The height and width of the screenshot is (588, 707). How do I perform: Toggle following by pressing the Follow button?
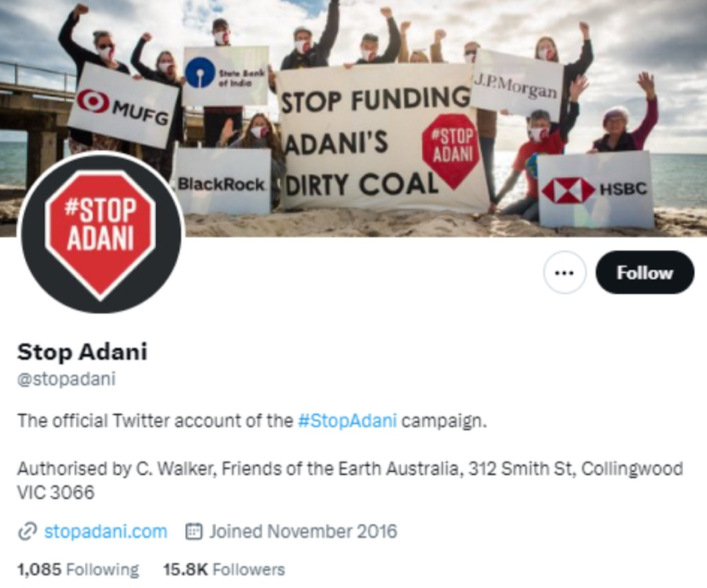(644, 273)
